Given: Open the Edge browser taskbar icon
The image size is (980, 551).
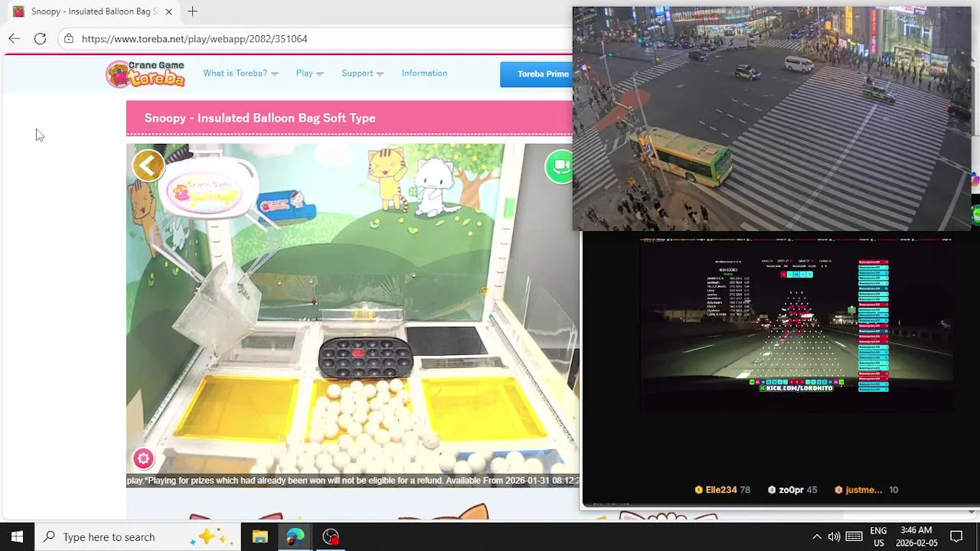Looking at the screenshot, I should [295, 536].
